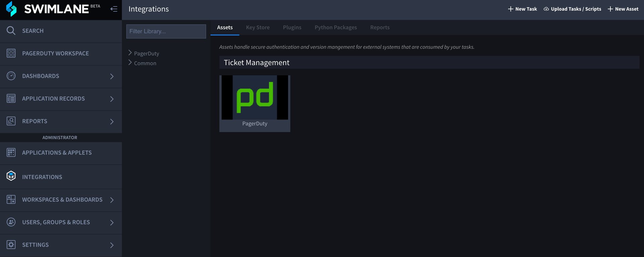Click Upload Tasks / Scripts button
644x257 pixels.
point(572,9)
